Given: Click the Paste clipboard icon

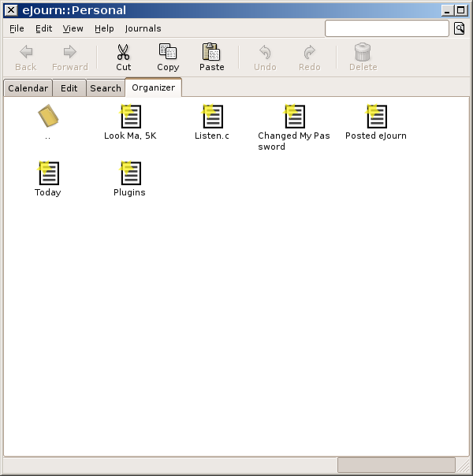Looking at the screenshot, I should tap(211, 51).
